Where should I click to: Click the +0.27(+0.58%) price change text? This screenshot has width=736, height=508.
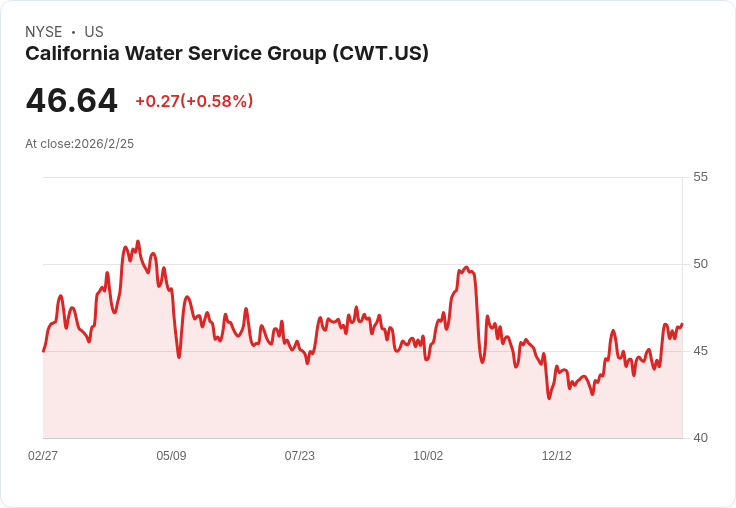click(x=194, y=101)
